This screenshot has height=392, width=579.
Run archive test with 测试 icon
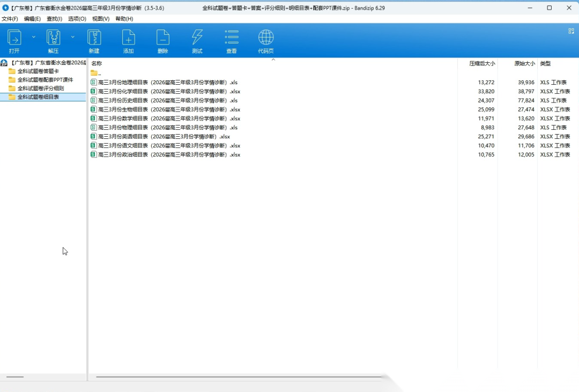[197, 38]
